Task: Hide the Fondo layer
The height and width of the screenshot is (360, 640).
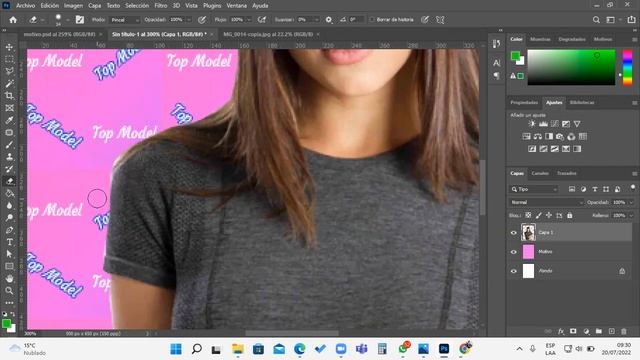Action: (x=513, y=271)
